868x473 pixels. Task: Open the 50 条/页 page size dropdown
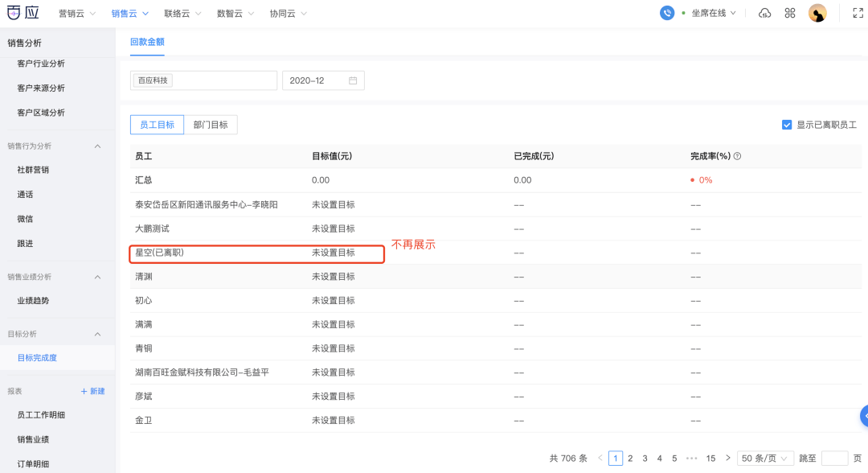click(764, 458)
